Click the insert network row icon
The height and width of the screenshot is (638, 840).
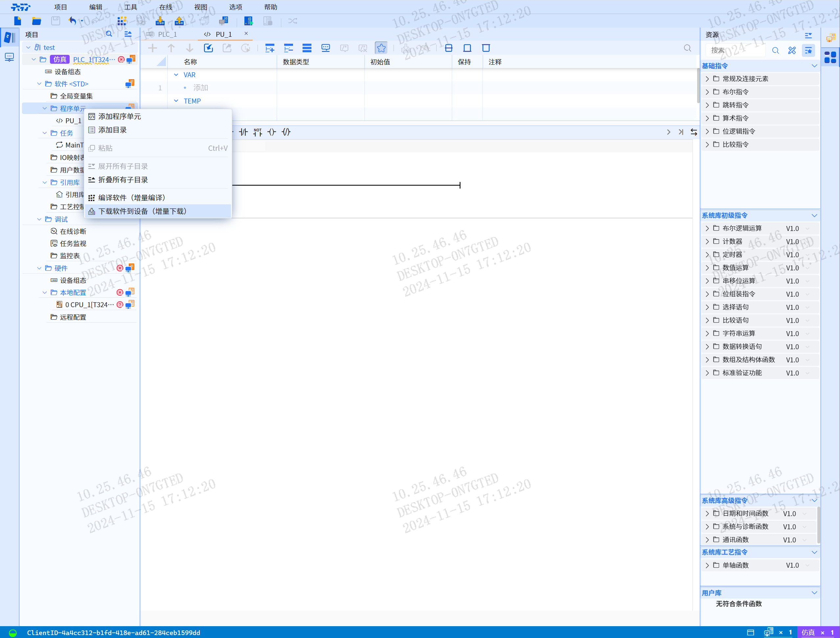click(x=270, y=48)
